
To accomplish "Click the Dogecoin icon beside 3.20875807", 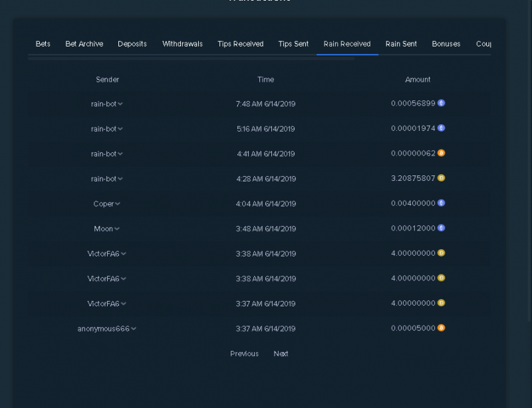I will tap(441, 177).
